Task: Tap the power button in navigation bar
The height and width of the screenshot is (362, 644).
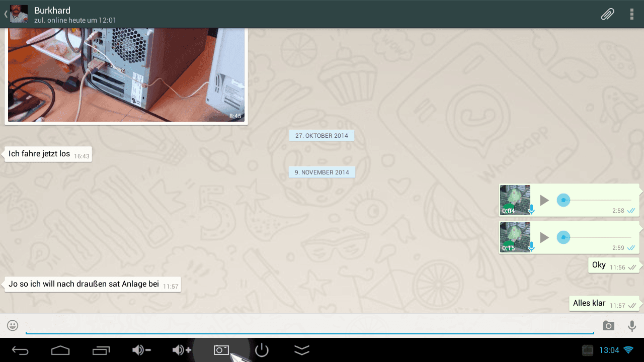Action: pyautogui.click(x=262, y=350)
